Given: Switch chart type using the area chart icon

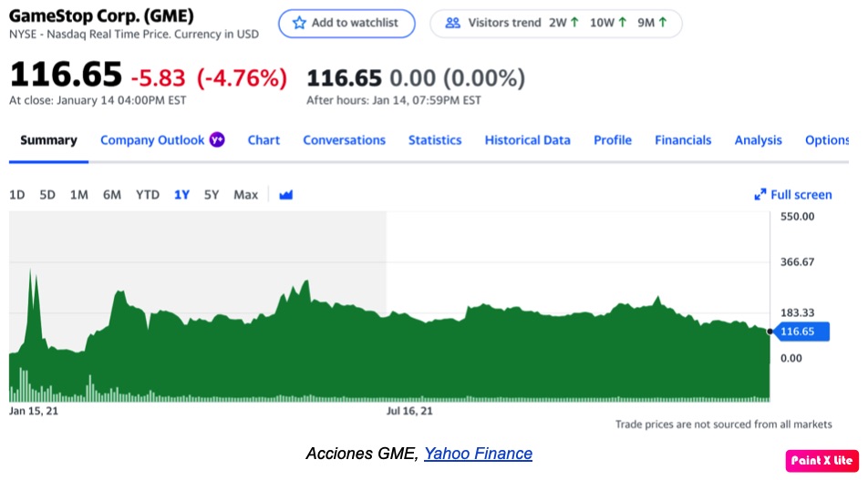Looking at the screenshot, I should click(x=285, y=195).
